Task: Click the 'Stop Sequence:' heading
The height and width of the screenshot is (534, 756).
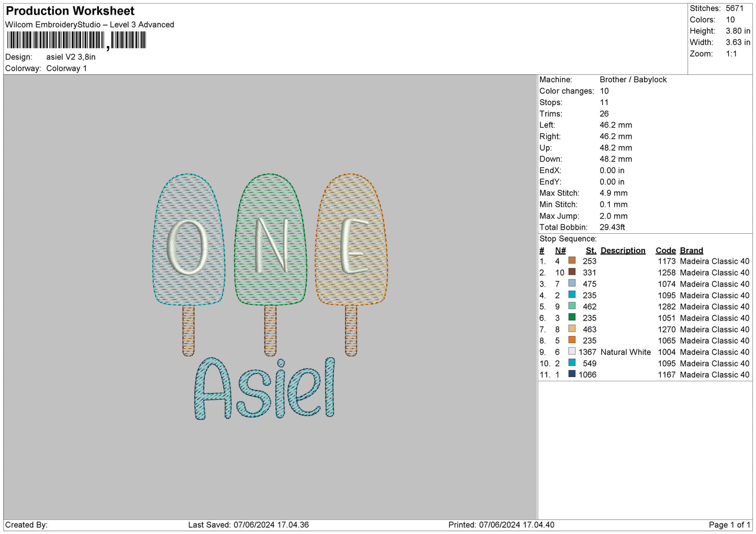Action: coord(568,239)
